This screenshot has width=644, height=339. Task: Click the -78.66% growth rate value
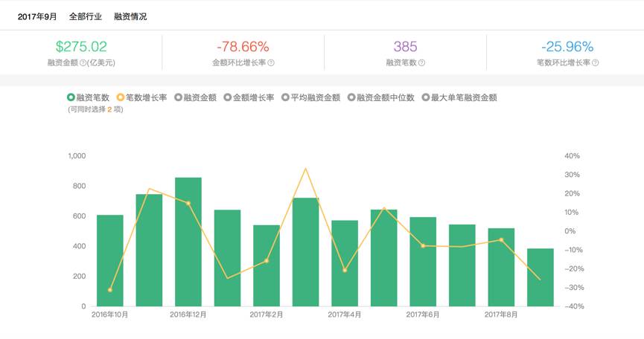pos(243,46)
